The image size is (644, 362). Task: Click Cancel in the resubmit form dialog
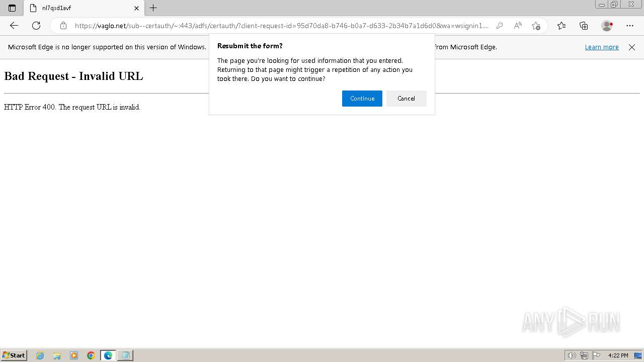pyautogui.click(x=406, y=99)
